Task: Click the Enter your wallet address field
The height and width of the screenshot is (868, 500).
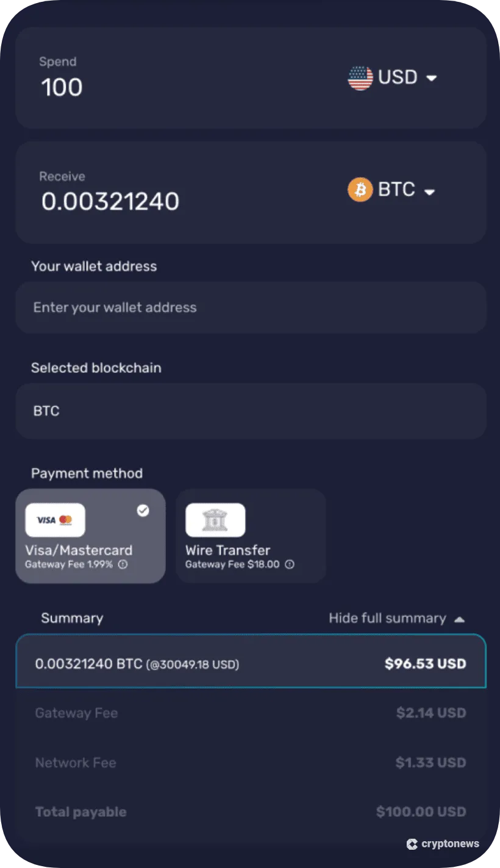Action: click(251, 307)
